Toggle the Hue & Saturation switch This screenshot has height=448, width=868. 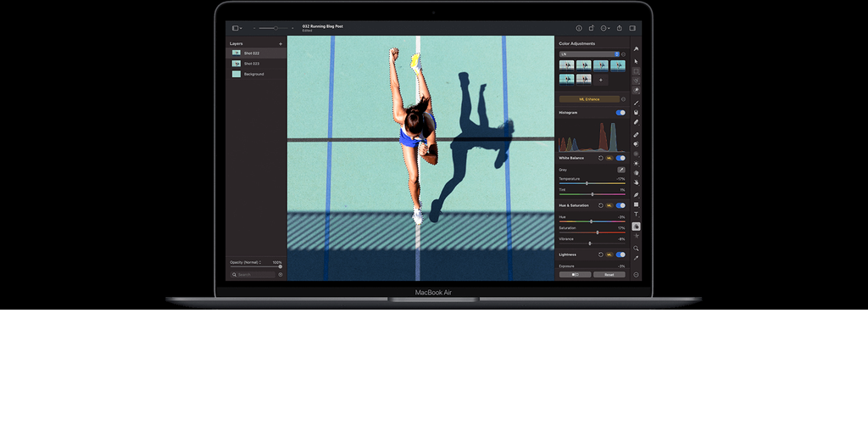[620, 205]
